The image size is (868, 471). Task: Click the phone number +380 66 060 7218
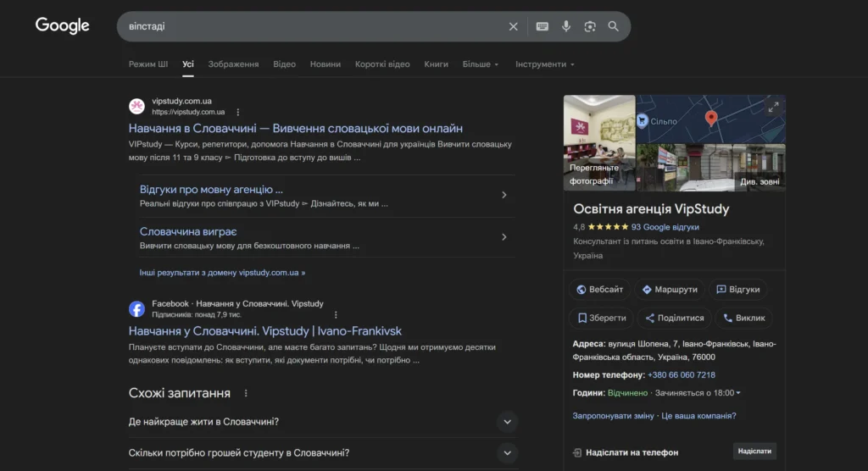point(681,375)
